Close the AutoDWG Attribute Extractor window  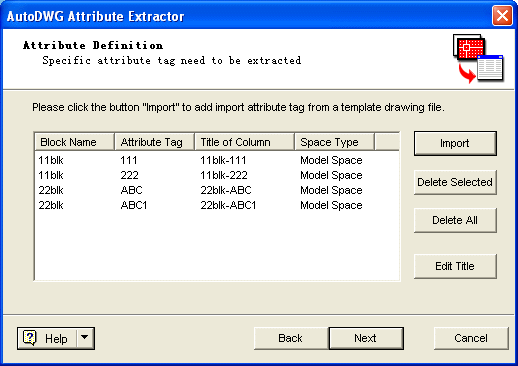(x=502, y=15)
